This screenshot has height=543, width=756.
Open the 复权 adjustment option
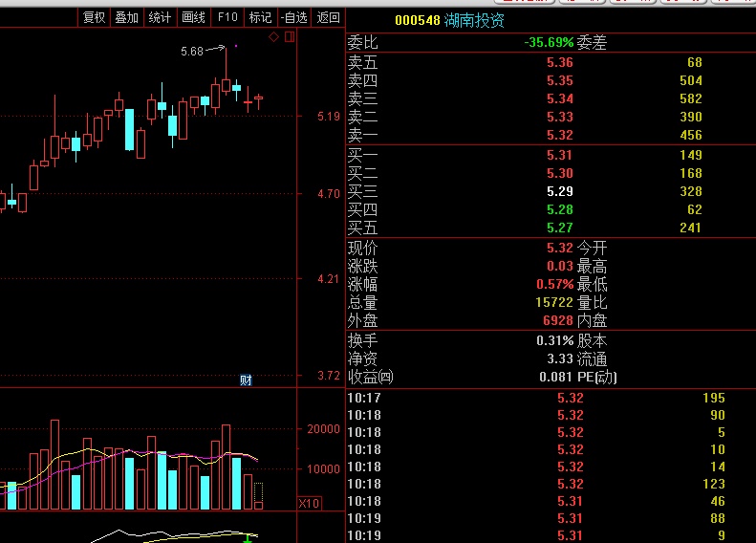click(x=94, y=17)
